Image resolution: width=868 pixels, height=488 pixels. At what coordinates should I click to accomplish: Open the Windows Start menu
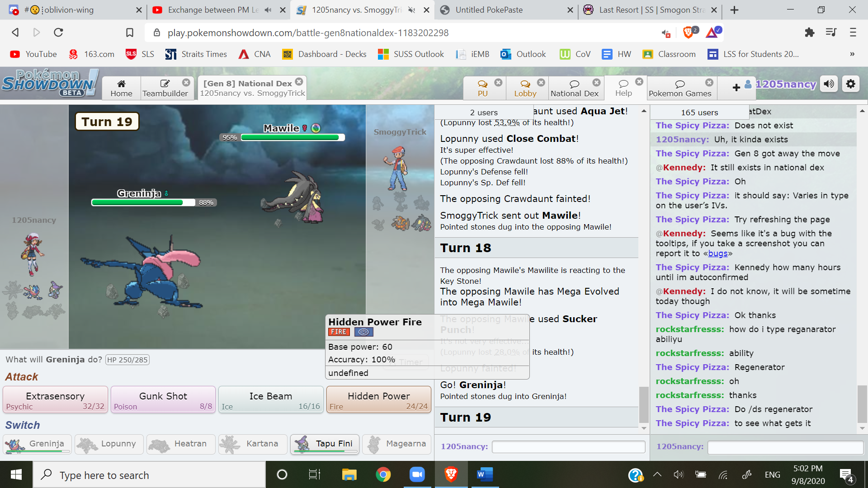pyautogui.click(x=16, y=474)
